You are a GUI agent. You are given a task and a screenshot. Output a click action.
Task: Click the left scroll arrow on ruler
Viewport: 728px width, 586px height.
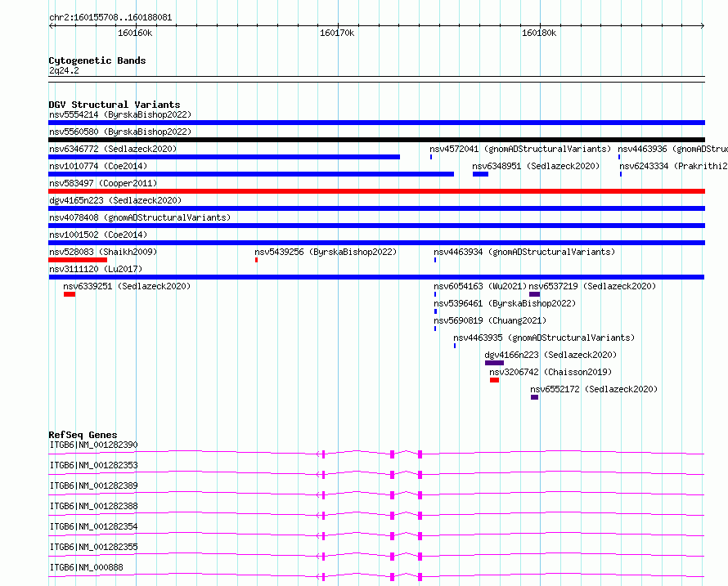pyautogui.click(x=52, y=26)
